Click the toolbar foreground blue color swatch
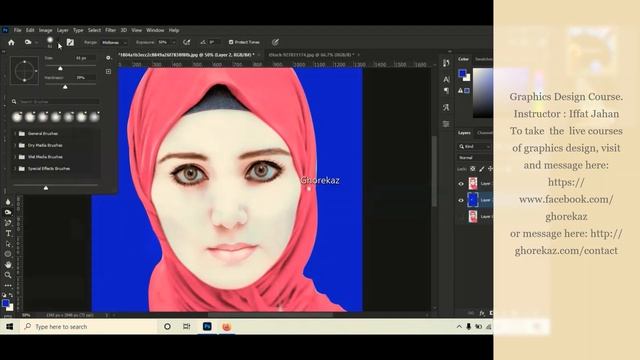Viewport: 640px width, 360px height. tap(5, 303)
